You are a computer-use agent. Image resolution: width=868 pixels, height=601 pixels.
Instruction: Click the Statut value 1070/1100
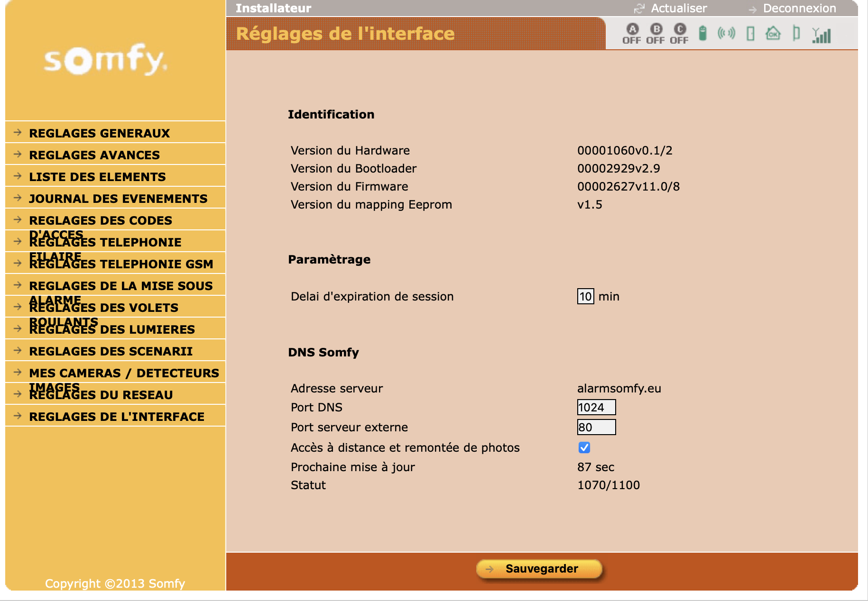coord(609,485)
